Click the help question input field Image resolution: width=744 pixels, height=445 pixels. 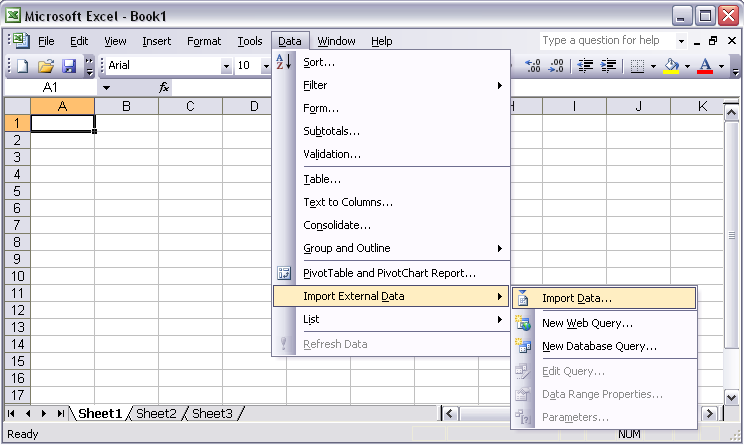(x=608, y=41)
